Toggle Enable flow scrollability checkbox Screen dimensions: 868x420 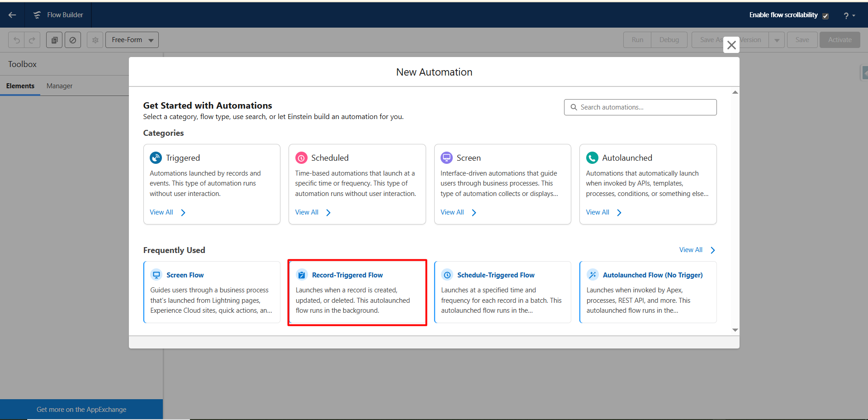click(825, 16)
